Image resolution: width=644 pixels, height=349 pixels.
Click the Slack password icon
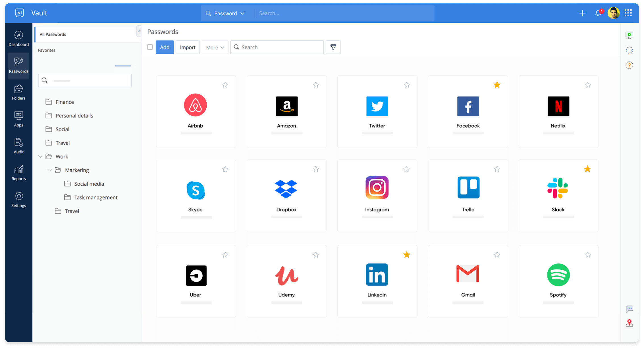pyautogui.click(x=558, y=189)
